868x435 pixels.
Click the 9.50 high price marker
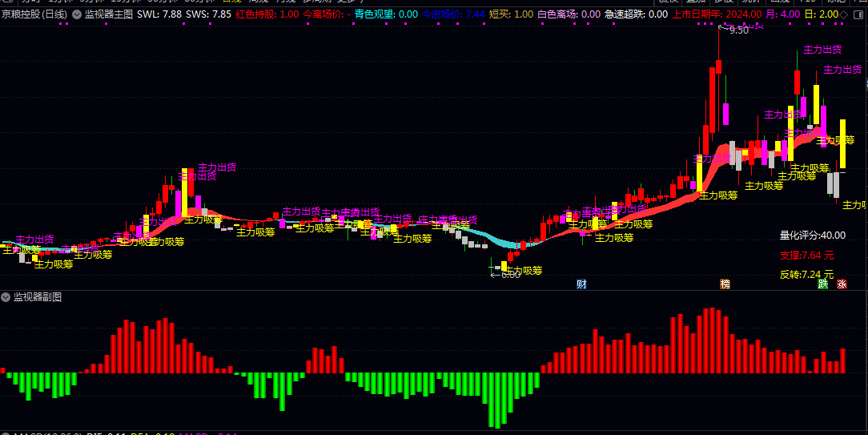click(738, 30)
